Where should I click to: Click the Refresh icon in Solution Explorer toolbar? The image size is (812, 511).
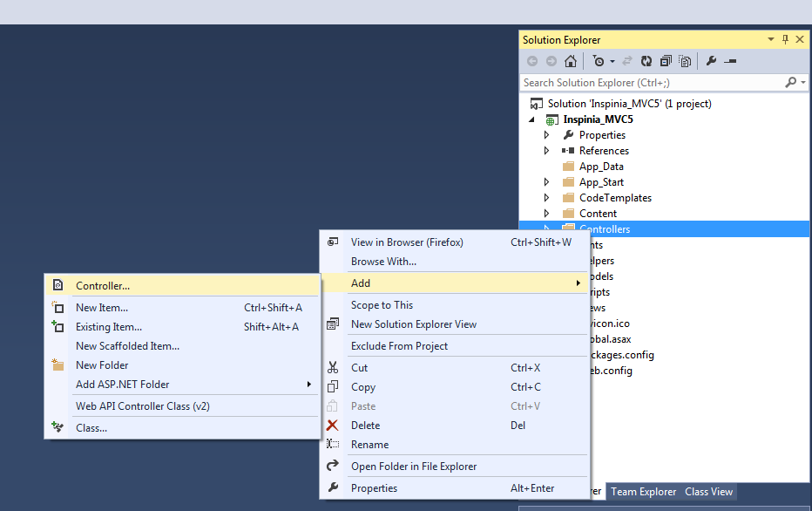tap(646, 61)
